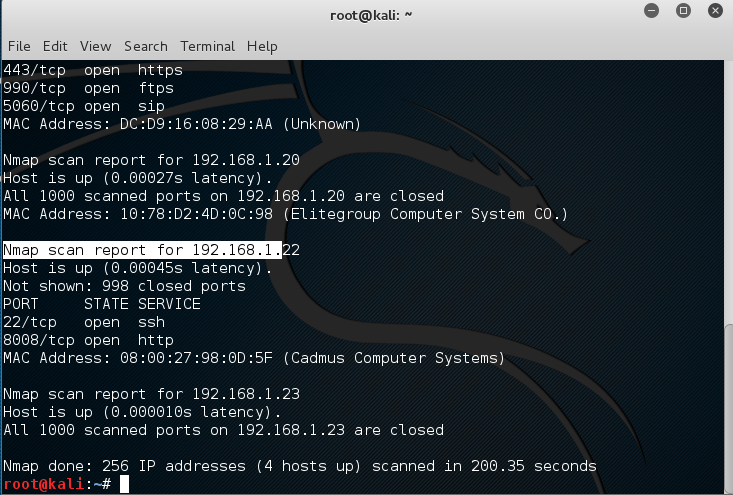Click the Elitegroup Computer System MAC line
Viewport: 733px width, 495px height.
tap(285, 214)
